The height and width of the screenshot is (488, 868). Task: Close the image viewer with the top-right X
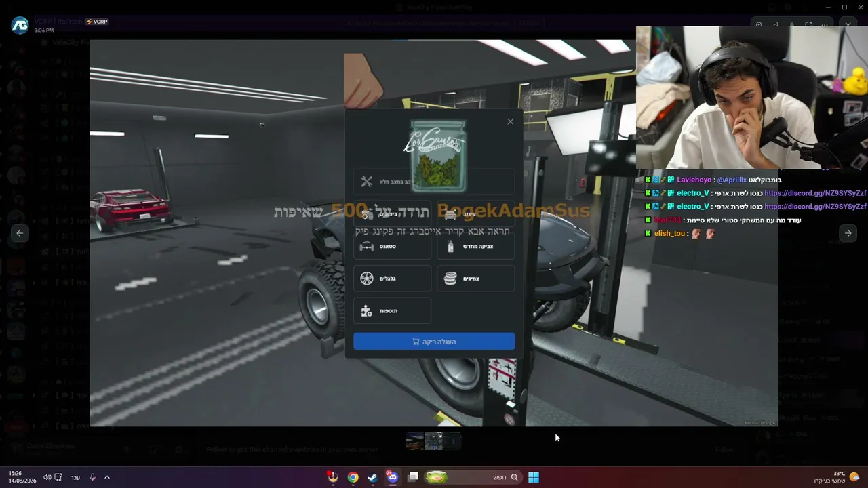848,25
